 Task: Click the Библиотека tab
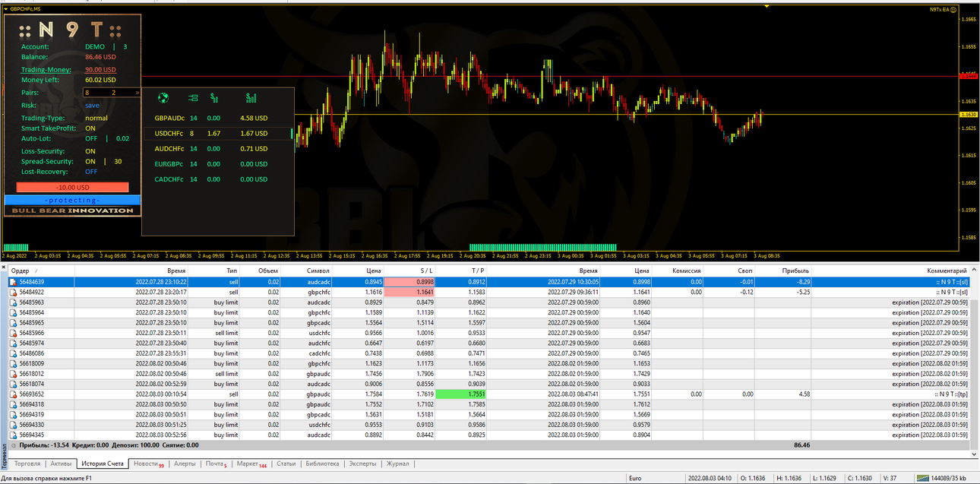click(322, 463)
